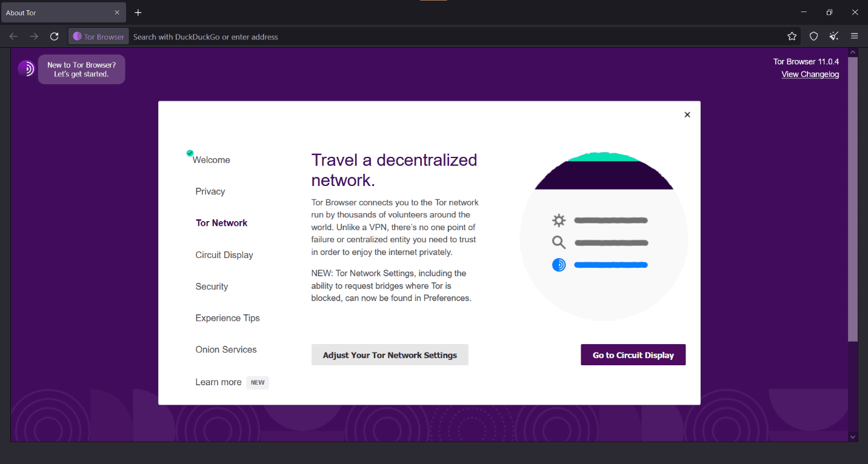
Task: Open the Privacy onboarding section
Action: tap(210, 191)
